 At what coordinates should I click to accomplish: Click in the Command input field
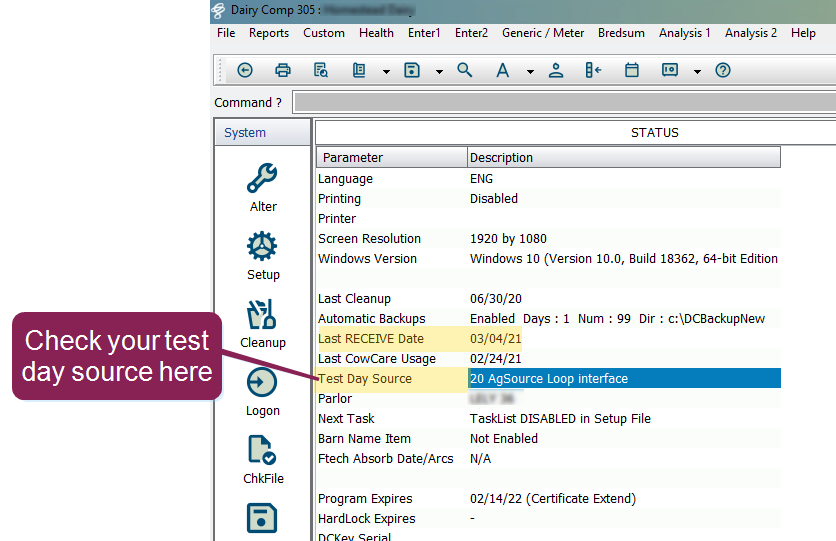click(565, 102)
